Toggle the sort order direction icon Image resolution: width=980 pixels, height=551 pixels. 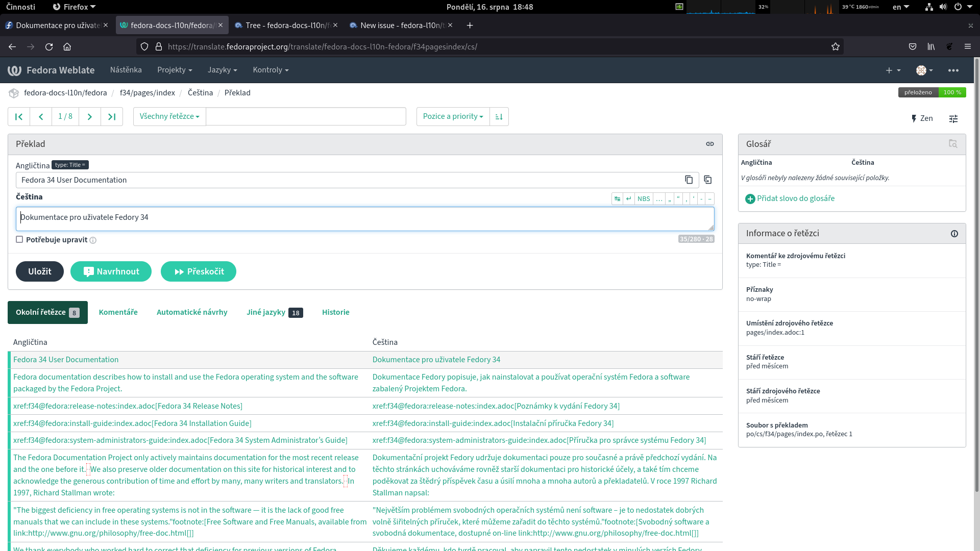click(x=499, y=117)
